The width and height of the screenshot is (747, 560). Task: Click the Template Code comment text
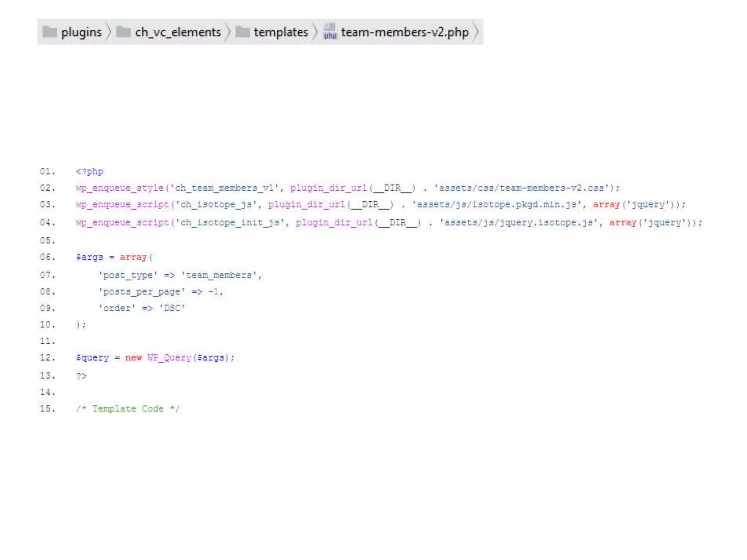point(128,409)
